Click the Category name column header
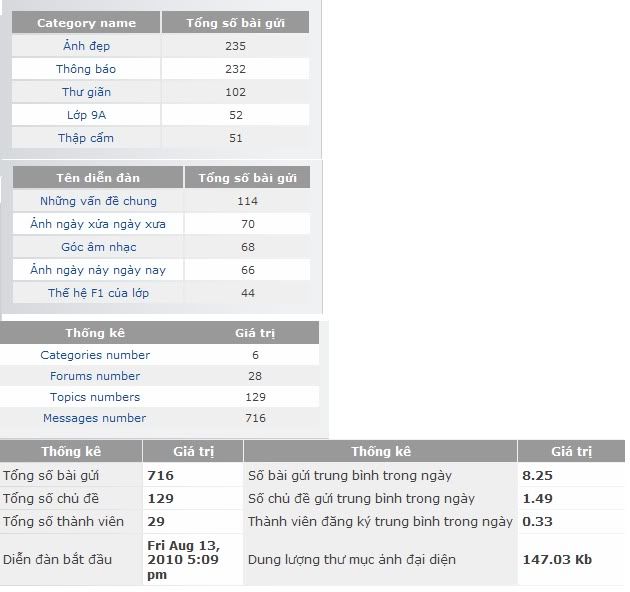This screenshot has height=592, width=630. point(86,23)
